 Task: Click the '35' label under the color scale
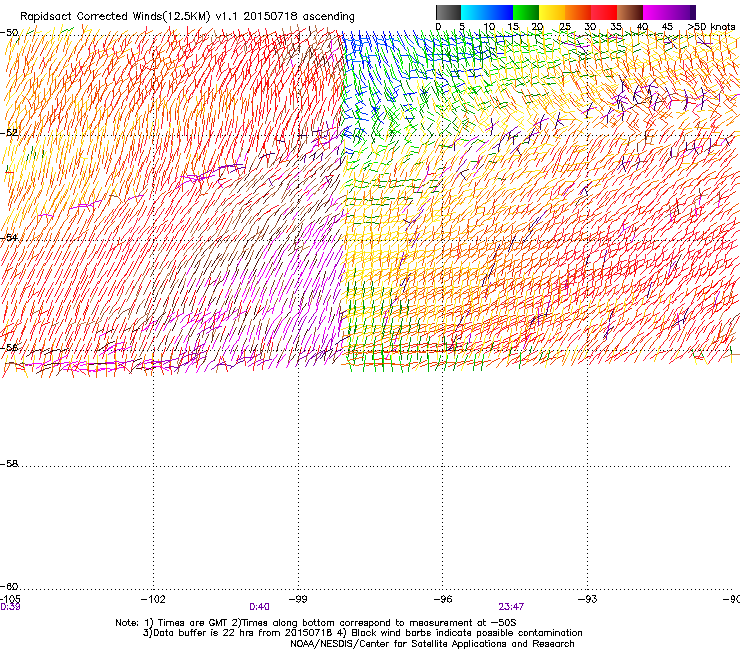[616, 26]
